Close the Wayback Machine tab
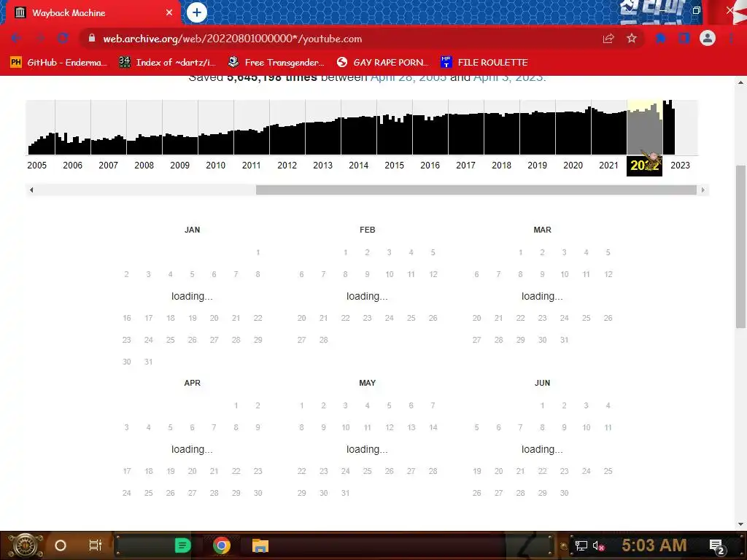Viewport: 747px width, 560px height. pos(169,13)
